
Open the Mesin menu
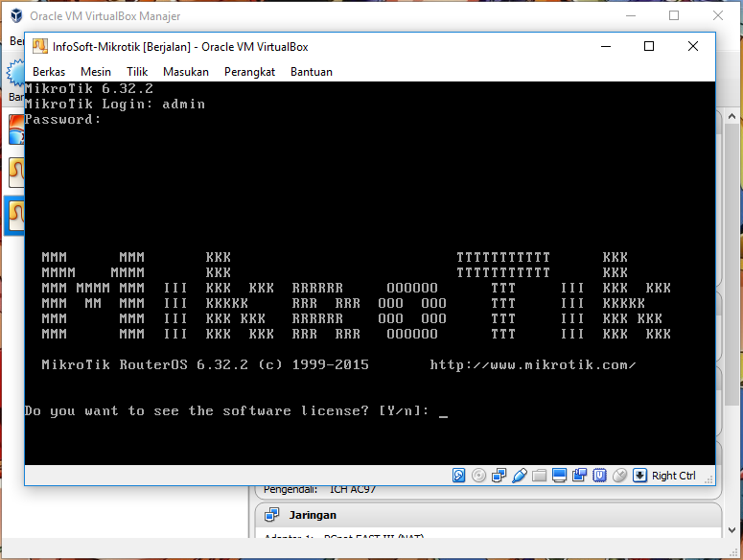pos(96,72)
